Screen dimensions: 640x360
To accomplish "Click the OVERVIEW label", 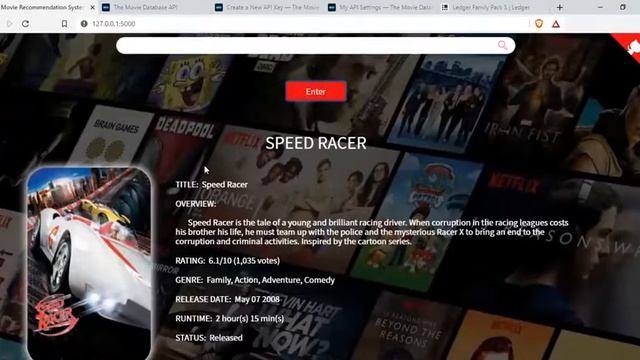I will click(196, 204).
